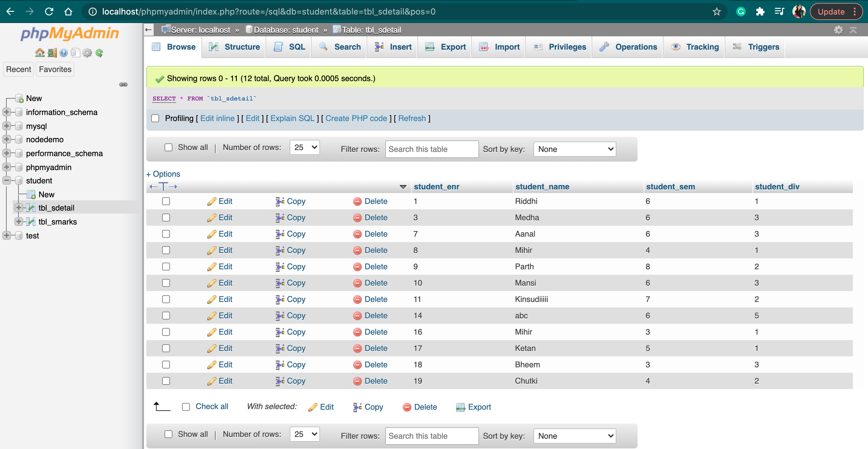
Task: Open the navigation panel settings gear
Action: click(87, 53)
